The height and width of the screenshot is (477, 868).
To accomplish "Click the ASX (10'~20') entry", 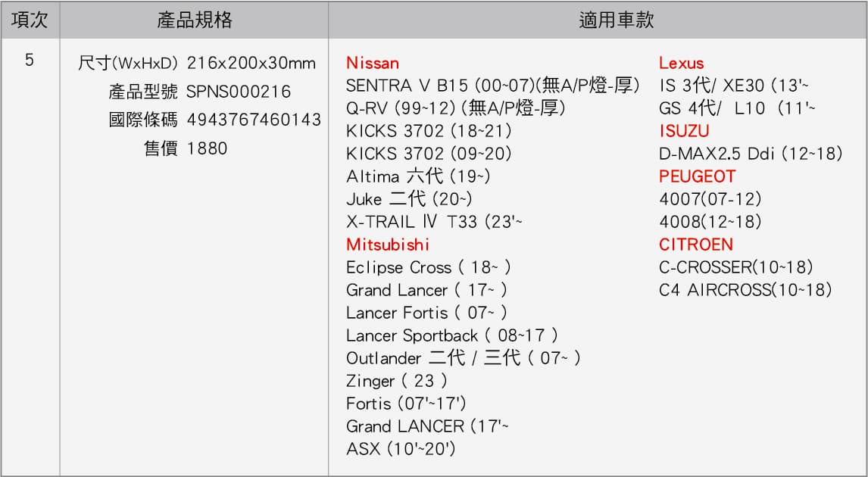I will [x=401, y=449].
